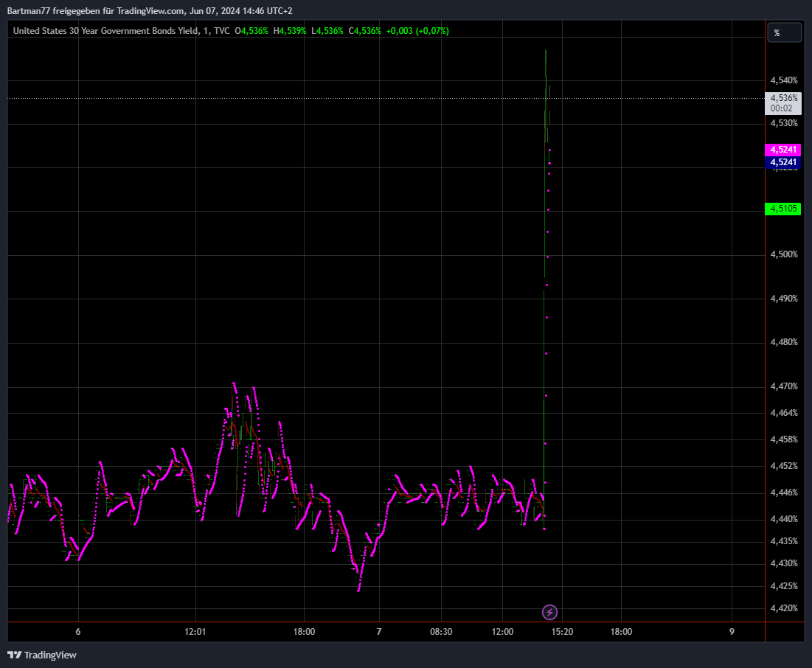Click the open value O4,536%
The image size is (812, 668).
point(251,31)
